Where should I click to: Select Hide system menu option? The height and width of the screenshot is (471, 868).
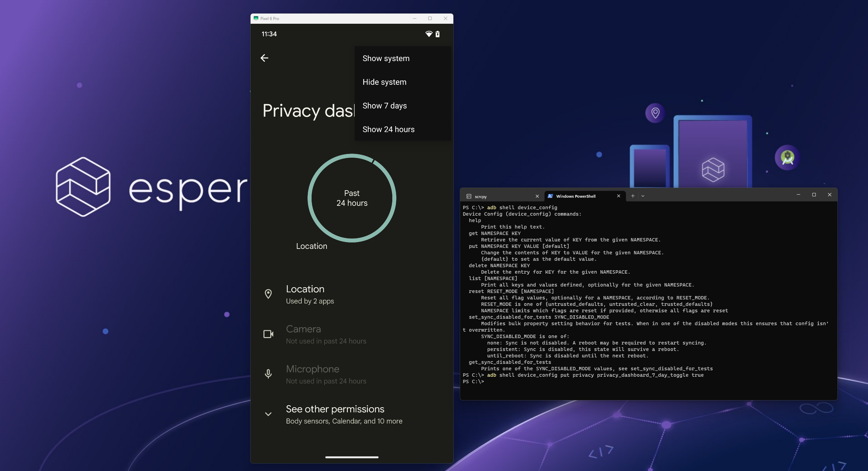384,82
